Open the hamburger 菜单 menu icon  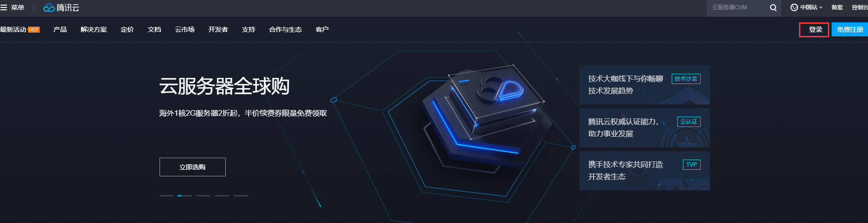[x=4, y=7]
